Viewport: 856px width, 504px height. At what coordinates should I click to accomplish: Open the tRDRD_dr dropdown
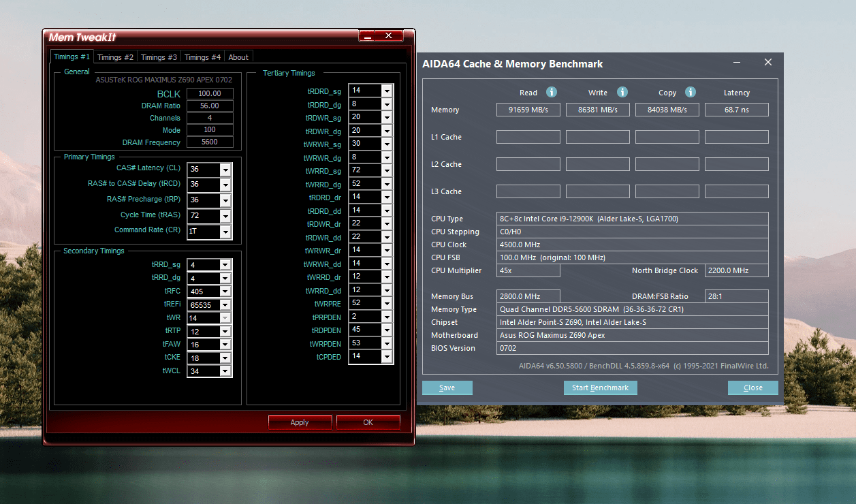pos(387,197)
